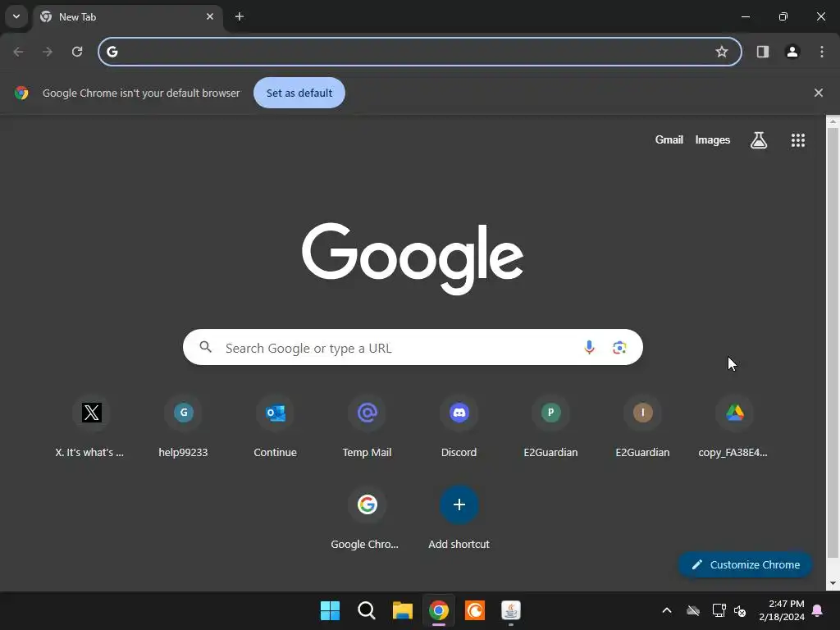
Task: Click the Add shortcut plus button
Action: (x=459, y=504)
